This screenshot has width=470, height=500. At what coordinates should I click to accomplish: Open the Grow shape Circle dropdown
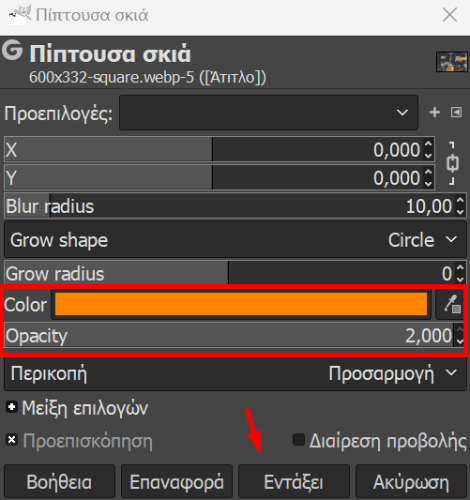tap(235, 240)
